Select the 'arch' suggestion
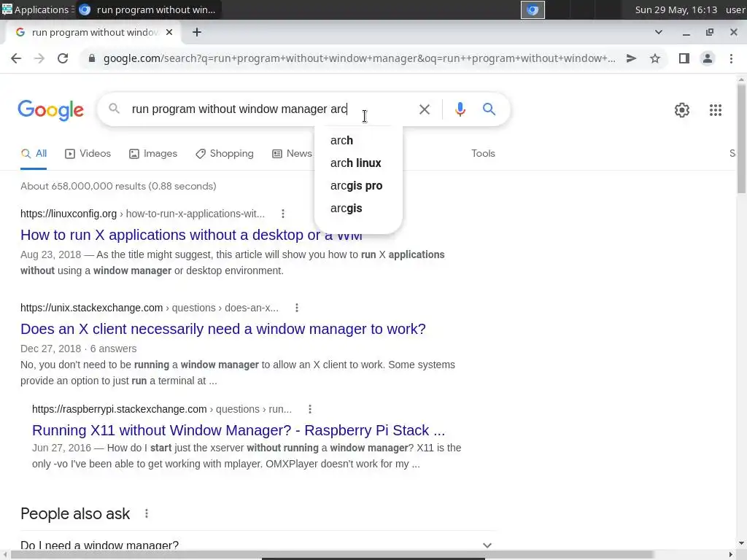The height and width of the screenshot is (560, 747). click(x=358, y=141)
